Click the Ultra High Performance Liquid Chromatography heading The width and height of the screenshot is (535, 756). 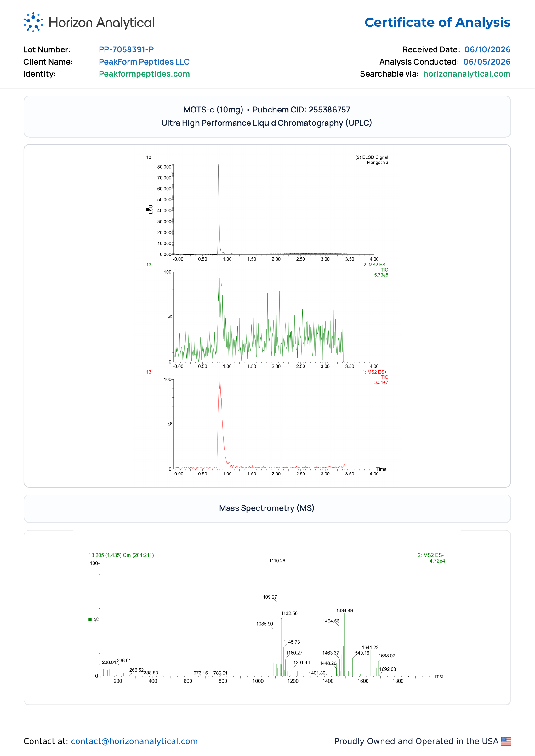click(267, 123)
